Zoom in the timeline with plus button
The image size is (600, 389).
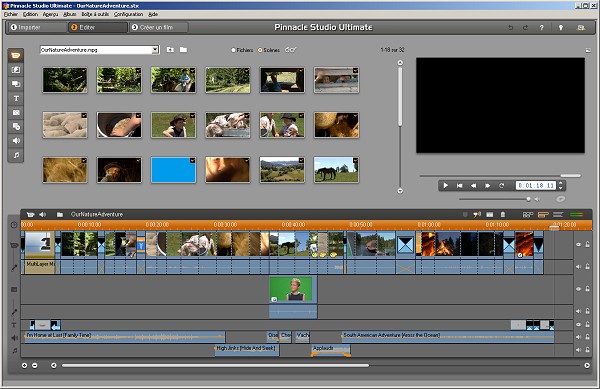tap(24, 366)
